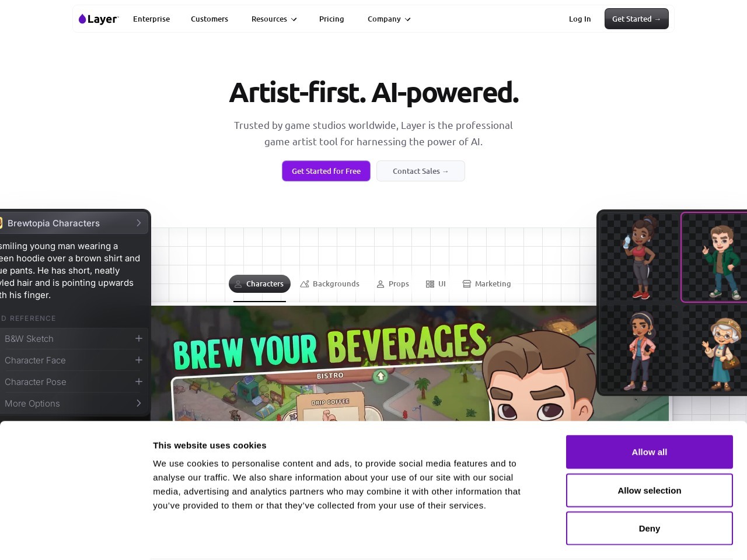Screen dimensions: 747x560
Task: Select the Backgrounds tab with landscape icon
Action: 330,283
